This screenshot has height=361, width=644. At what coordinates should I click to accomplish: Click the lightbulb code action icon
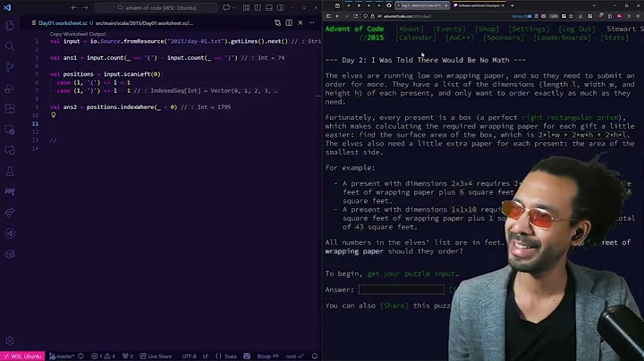(54, 115)
